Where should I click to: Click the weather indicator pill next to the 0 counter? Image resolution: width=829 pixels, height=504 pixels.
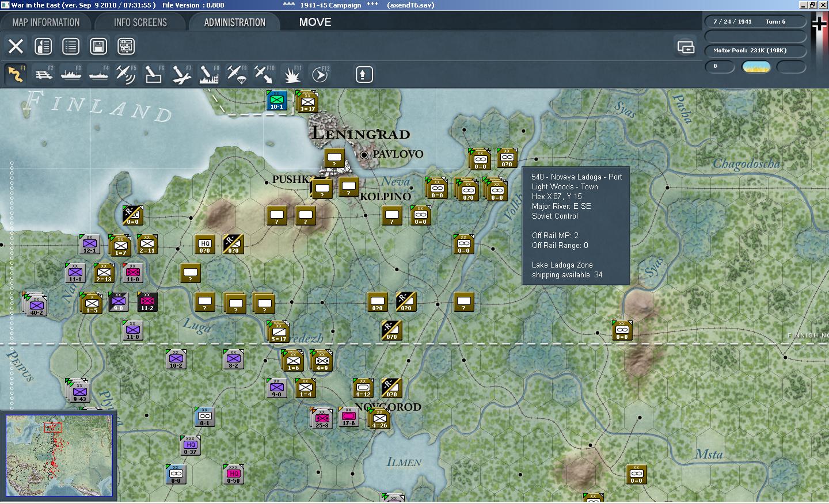(756, 67)
